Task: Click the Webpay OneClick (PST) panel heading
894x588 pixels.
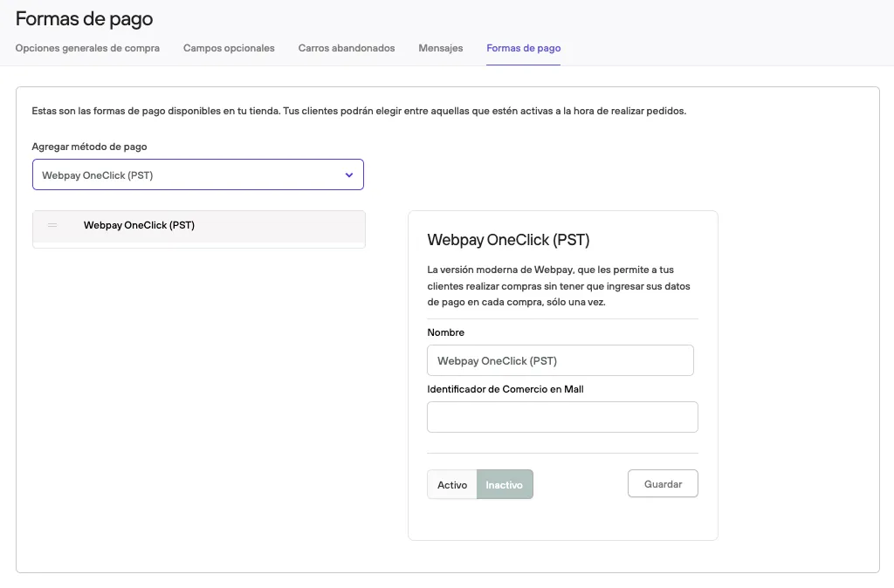Action: 509,240
